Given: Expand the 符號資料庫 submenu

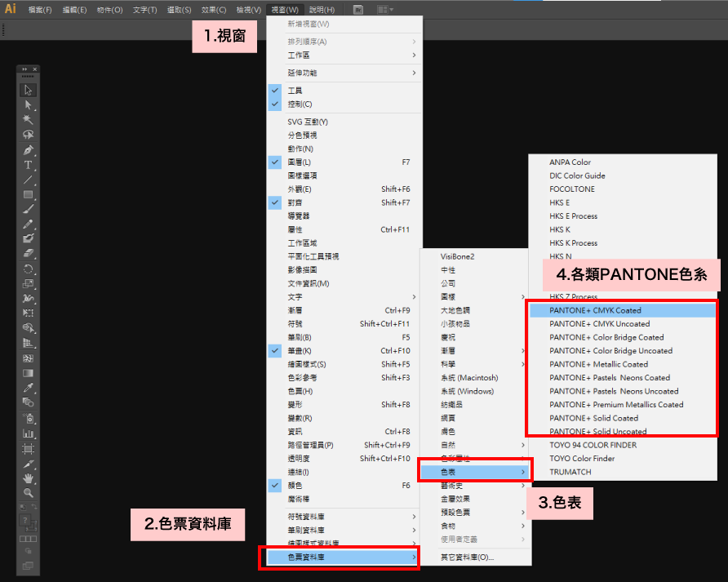Looking at the screenshot, I should (x=345, y=517).
